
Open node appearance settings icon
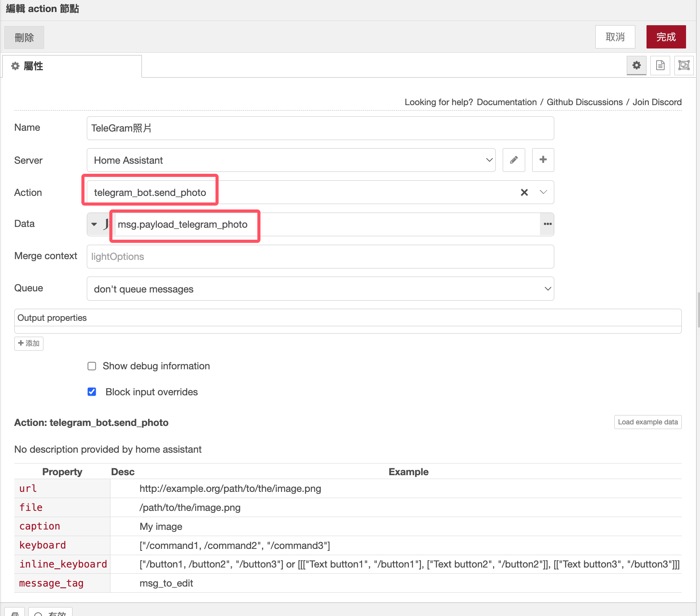(684, 65)
